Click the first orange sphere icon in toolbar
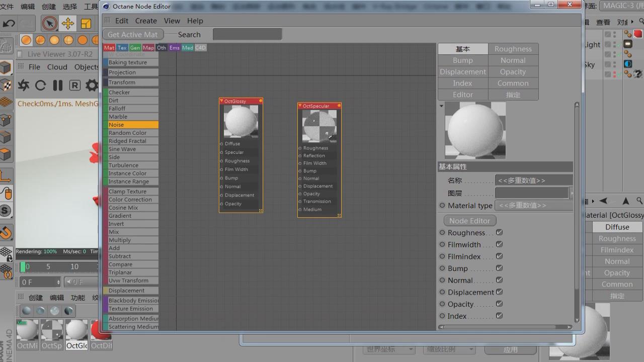This screenshot has height=362, width=644. pyautogui.click(x=26, y=40)
